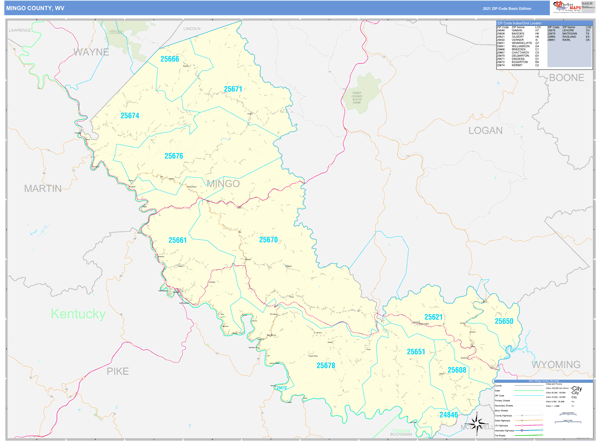Screen dimensions: 600x441
Task: Click ZIP code 25621 label
Action: click(x=433, y=317)
